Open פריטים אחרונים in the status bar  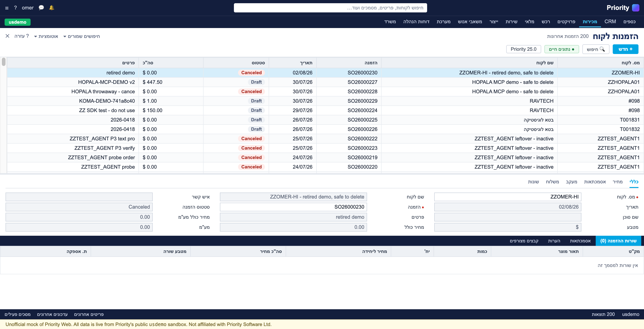tap(89, 314)
